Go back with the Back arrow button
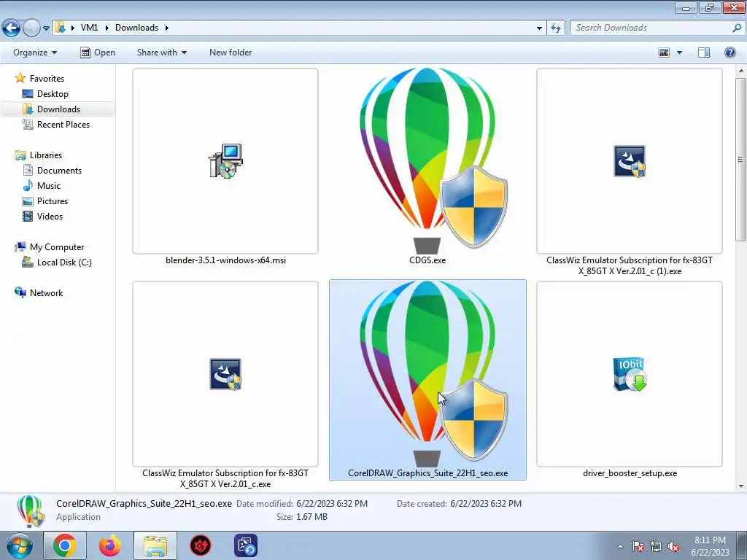 click(x=11, y=28)
